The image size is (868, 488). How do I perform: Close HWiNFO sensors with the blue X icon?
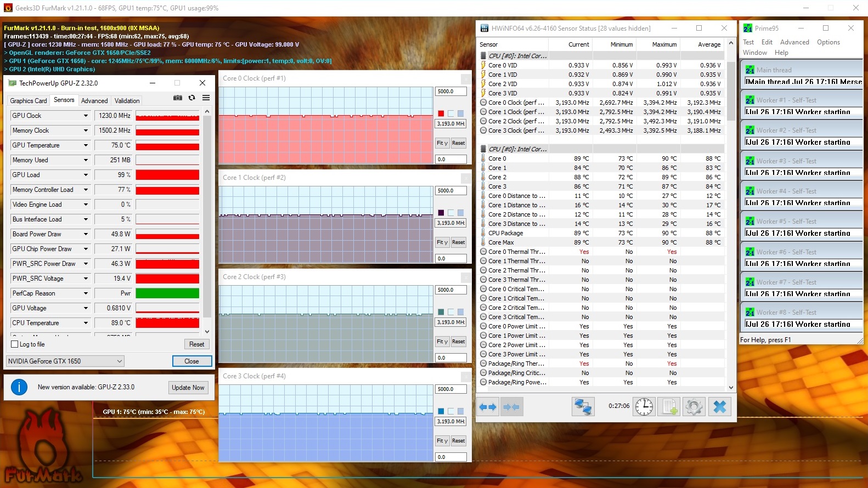pyautogui.click(x=720, y=407)
